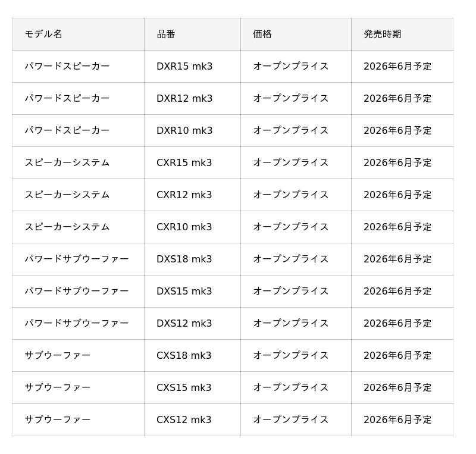The image size is (476, 454).
Task: Select the CXS18 mk3 part number
Action: (184, 356)
